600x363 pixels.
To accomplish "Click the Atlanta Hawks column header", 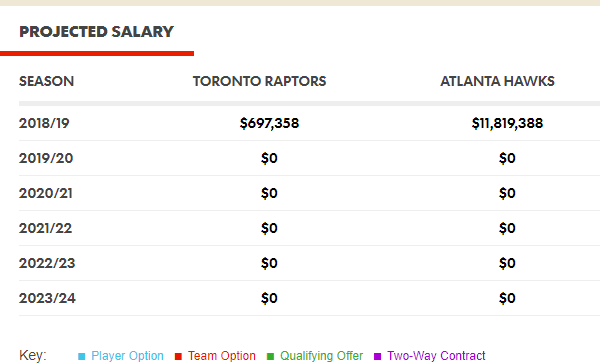I will [x=497, y=81].
